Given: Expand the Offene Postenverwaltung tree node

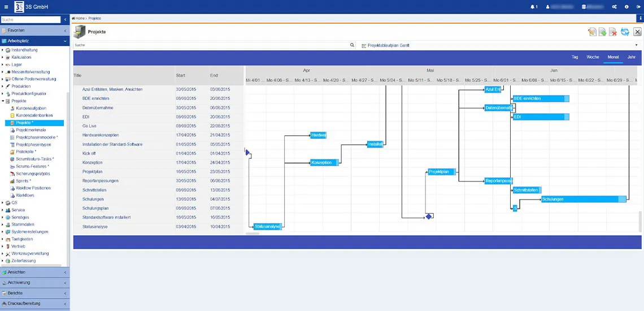Looking at the screenshot, I should [2, 79].
